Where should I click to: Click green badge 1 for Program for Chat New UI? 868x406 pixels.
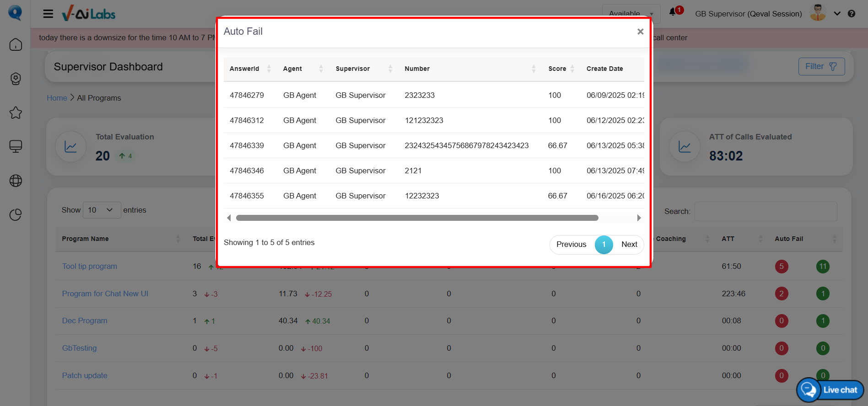click(823, 294)
